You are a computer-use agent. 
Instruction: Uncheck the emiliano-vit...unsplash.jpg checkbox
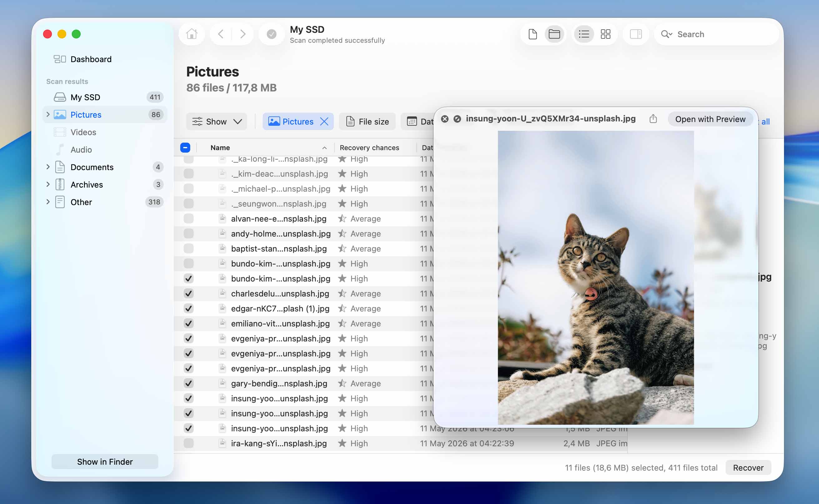coord(188,323)
